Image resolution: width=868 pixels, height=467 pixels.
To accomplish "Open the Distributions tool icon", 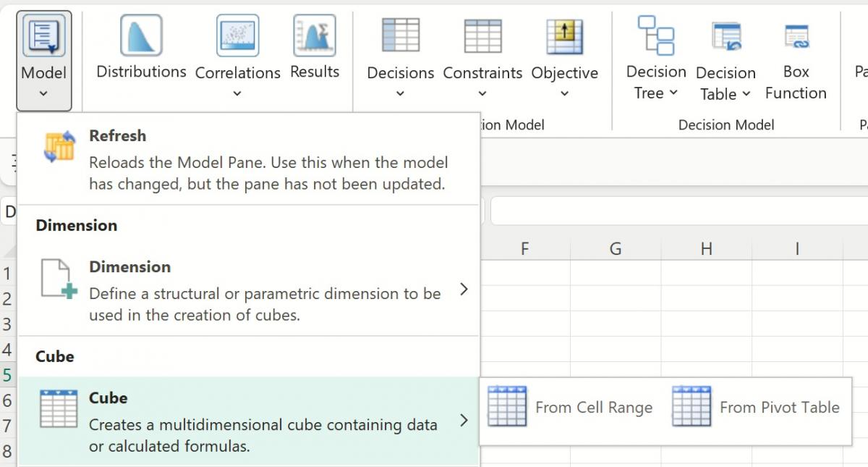I will 141,36.
